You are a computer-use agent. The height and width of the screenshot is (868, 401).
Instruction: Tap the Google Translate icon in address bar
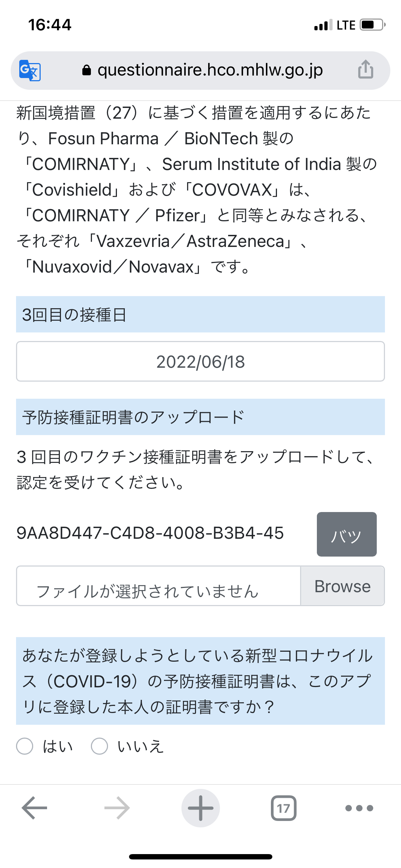pyautogui.click(x=30, y=71)
